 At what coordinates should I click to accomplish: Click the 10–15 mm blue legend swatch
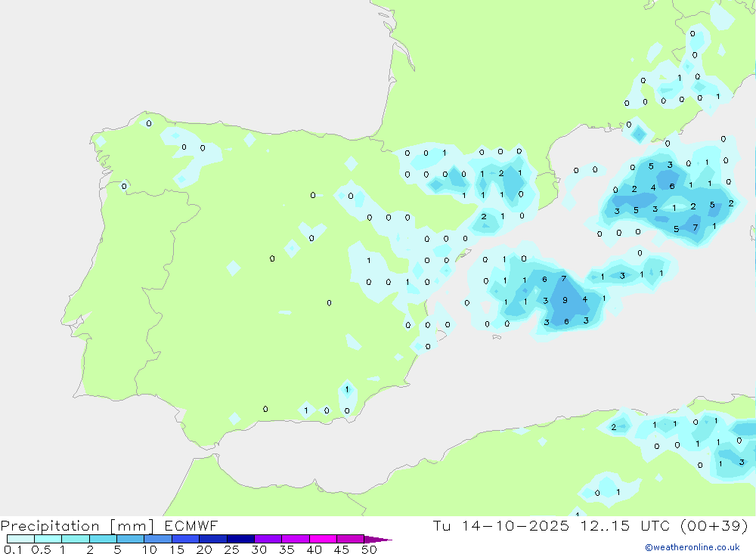tap(158, 539)
